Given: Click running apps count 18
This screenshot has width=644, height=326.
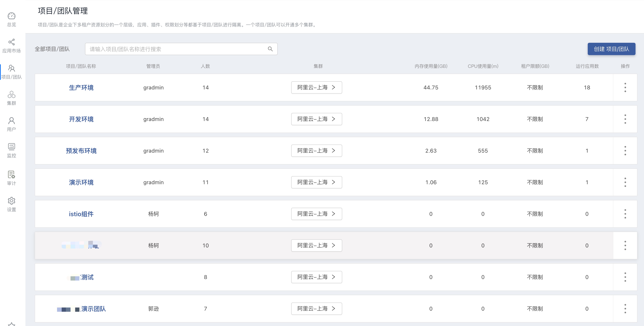Looking at the screenshot, I should [x=587, y=87].
